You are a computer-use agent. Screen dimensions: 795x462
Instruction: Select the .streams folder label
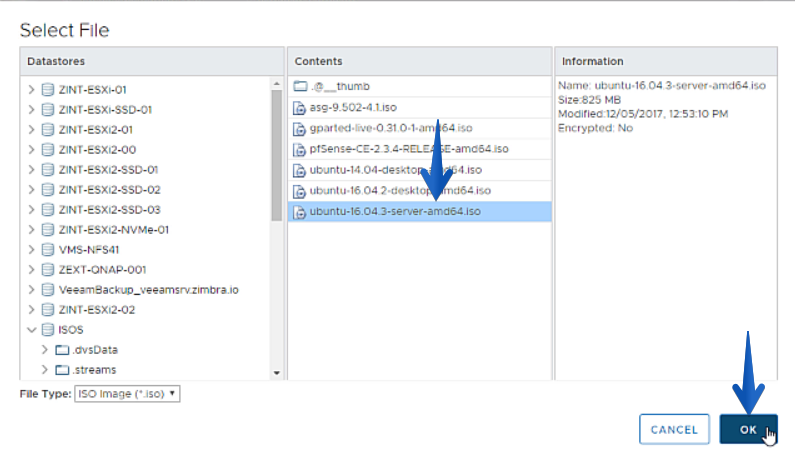click(94, 370)
